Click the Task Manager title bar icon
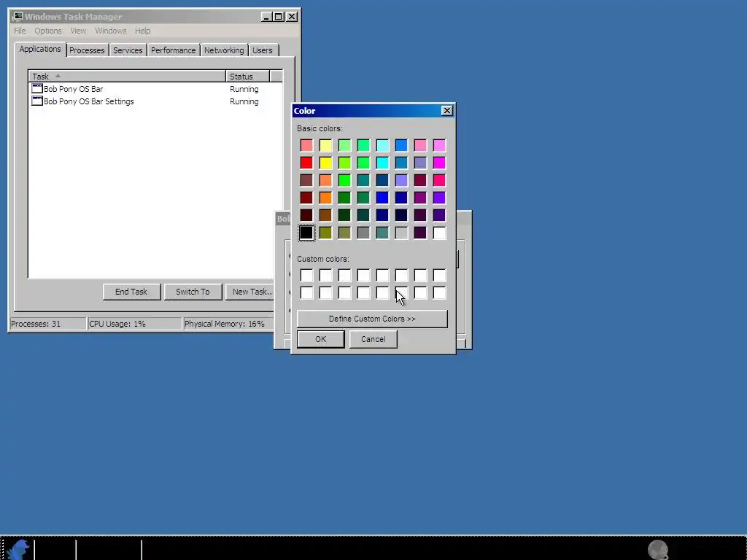This screenshot has height=560, width=747. coord(18,17)
